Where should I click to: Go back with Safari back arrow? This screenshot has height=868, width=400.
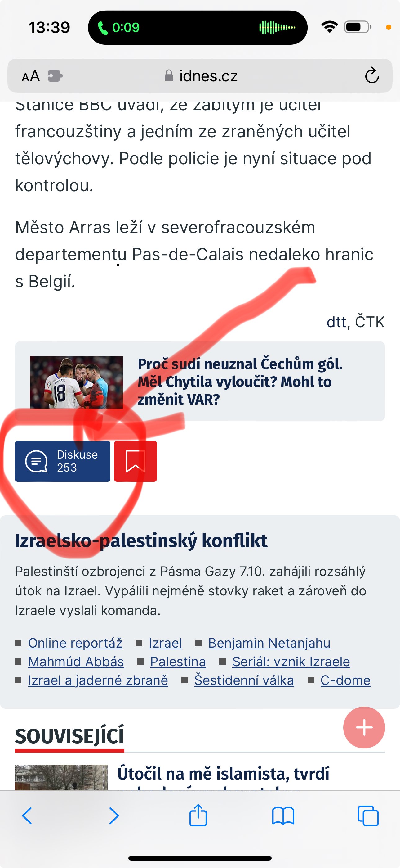tap(27, 816)
